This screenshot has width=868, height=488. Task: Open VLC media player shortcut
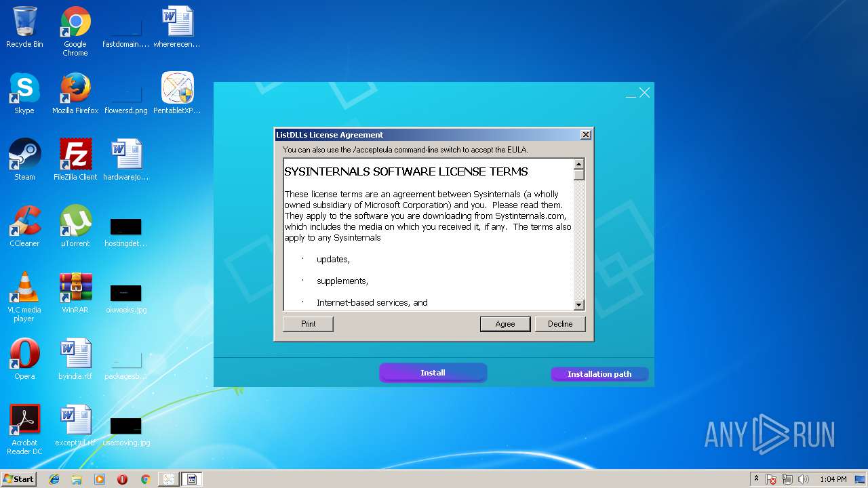point(24,297)
